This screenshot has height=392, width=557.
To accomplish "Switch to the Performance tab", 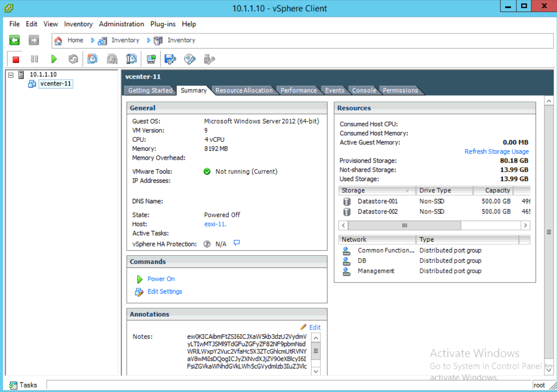I will click(x=299, y=90).
